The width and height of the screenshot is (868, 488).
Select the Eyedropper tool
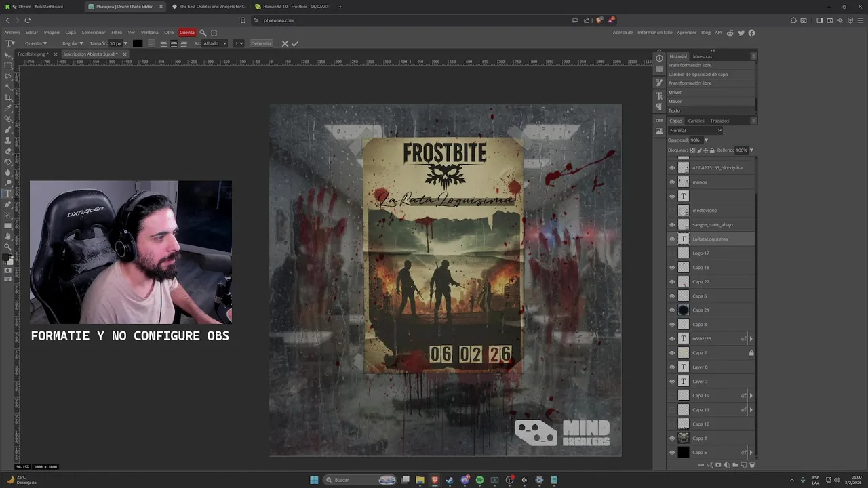(8, 108)
